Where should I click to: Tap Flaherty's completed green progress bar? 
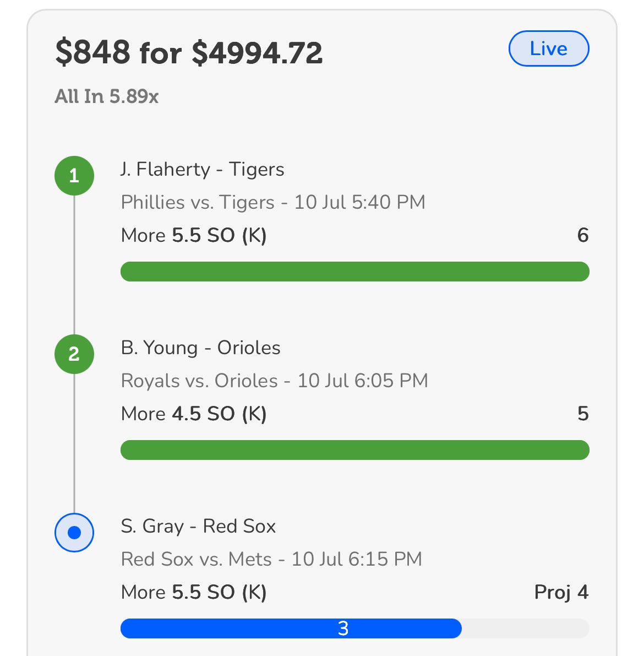[355, 272]
